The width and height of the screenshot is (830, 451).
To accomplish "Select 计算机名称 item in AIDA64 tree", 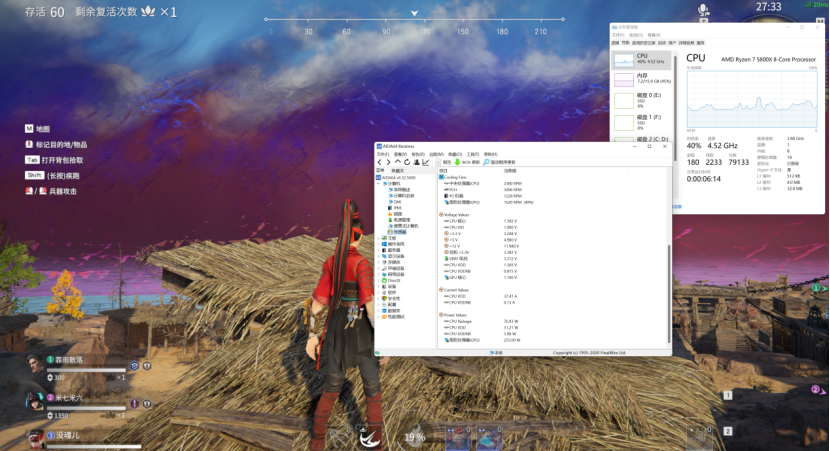I will click(401, 196).
